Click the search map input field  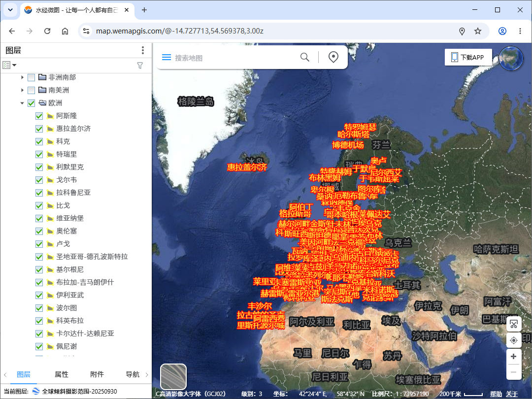click(x=234, y=58)
